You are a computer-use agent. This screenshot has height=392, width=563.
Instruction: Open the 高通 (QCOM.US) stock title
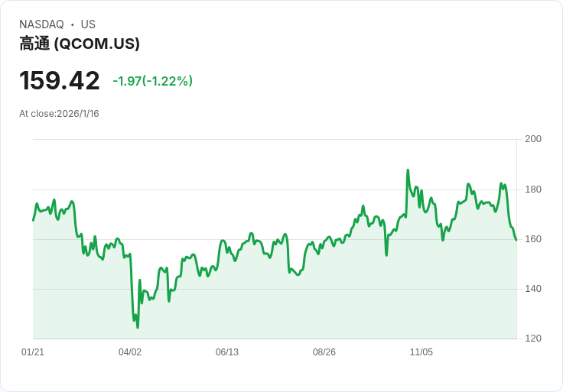(80, 44)
